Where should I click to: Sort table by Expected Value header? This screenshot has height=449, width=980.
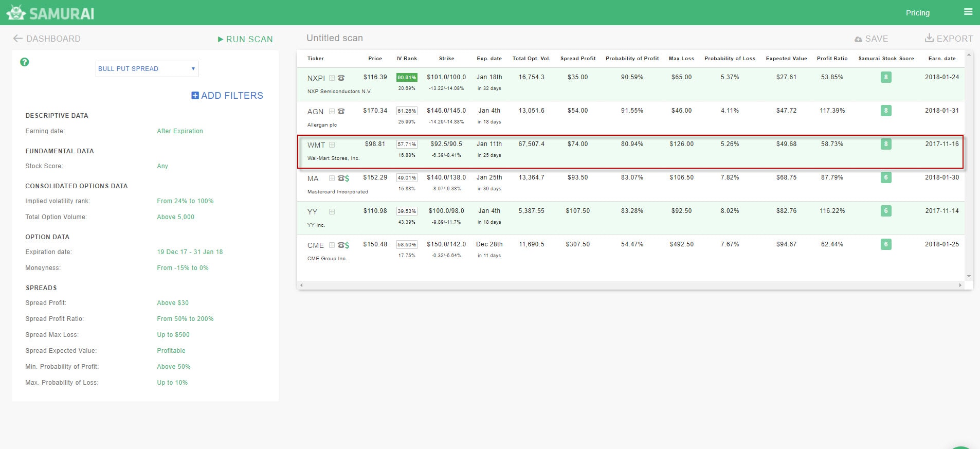point(786,59)
